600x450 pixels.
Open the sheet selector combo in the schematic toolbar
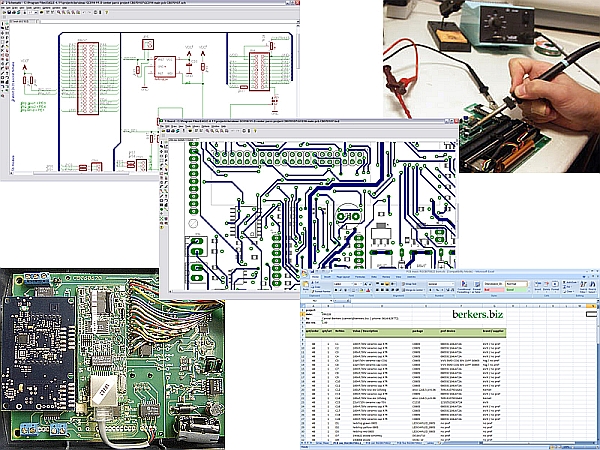click(33, 12)
